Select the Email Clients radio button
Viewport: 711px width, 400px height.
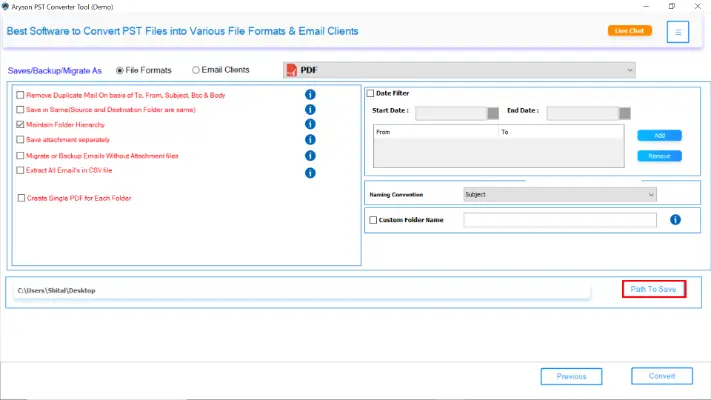(x=196, y=70)
